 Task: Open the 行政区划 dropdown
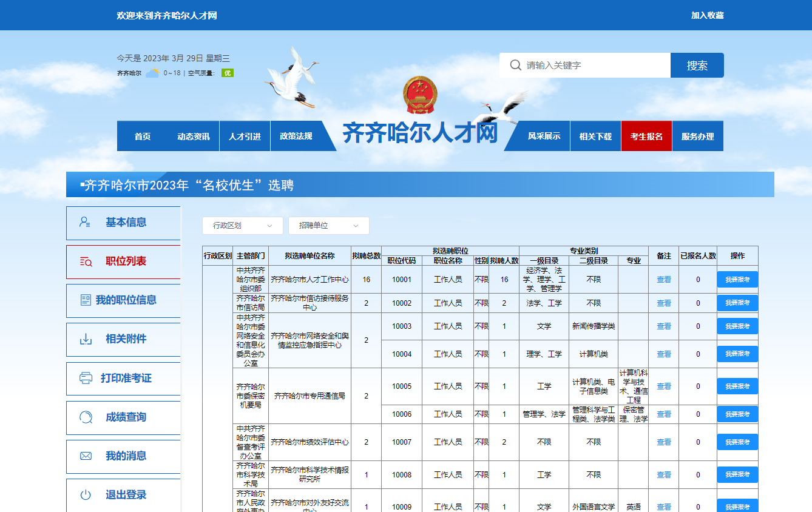point(242,226)
